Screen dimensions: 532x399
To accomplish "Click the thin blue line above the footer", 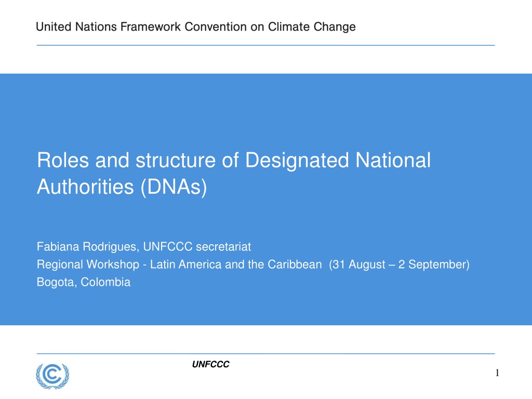I will (x=265, y=353).
